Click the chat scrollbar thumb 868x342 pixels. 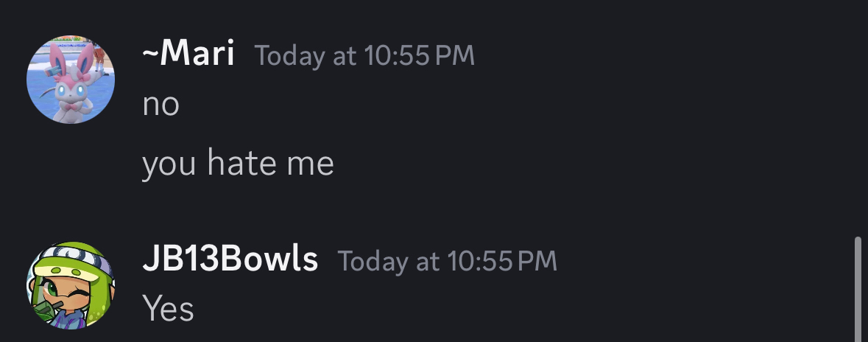point(856,289)
